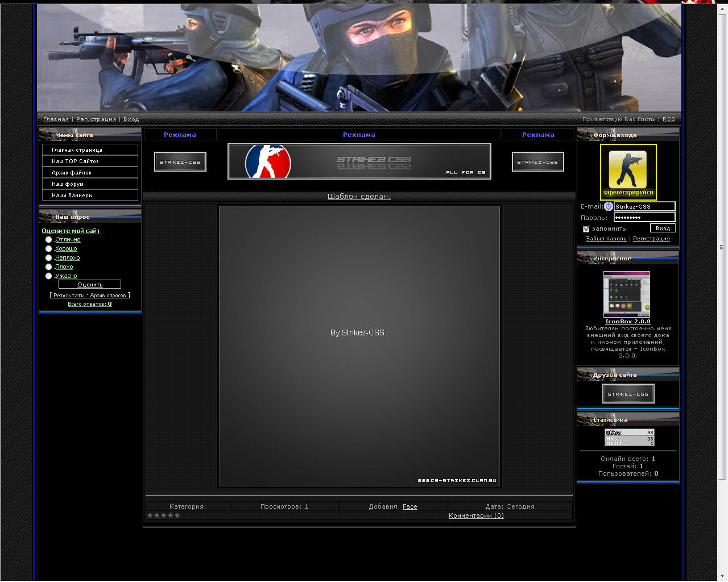
Task: Select the Ужасно poll option
Action: click(x=49, y=276)
